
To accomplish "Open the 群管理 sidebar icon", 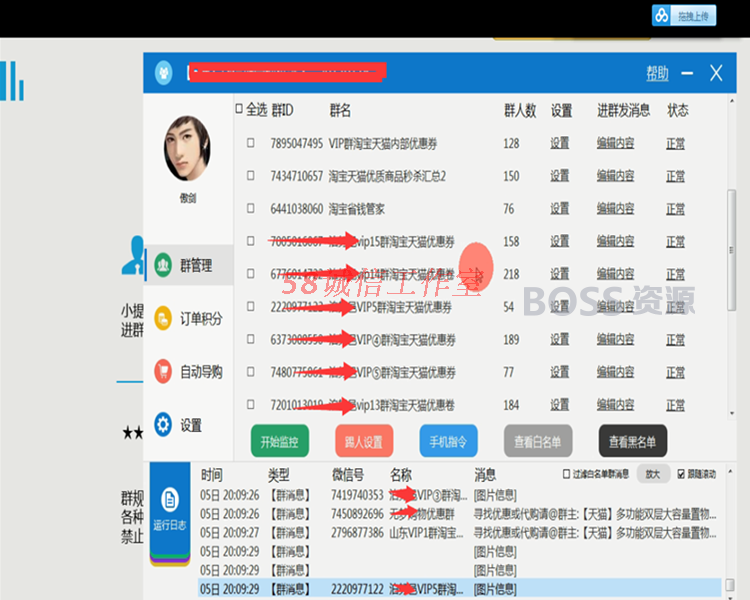I will [x=163, y=265].
